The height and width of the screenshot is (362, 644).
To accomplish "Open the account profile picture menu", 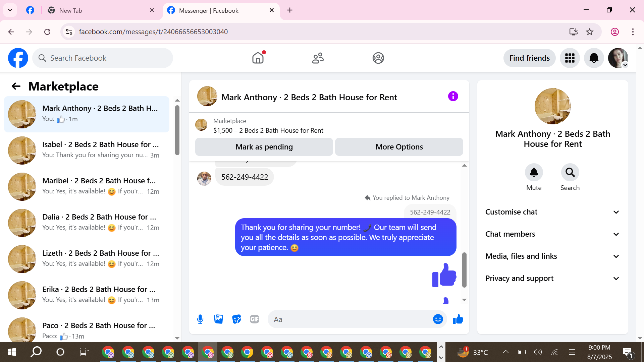I will [618, 58].
